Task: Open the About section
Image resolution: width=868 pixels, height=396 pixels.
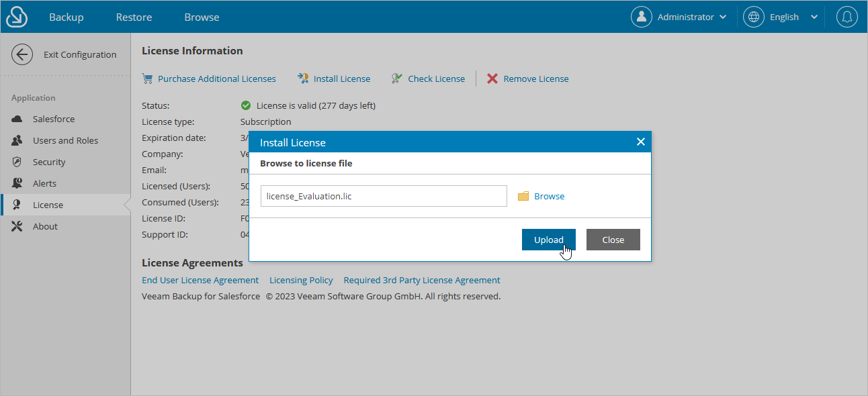Action: [45, 226]
